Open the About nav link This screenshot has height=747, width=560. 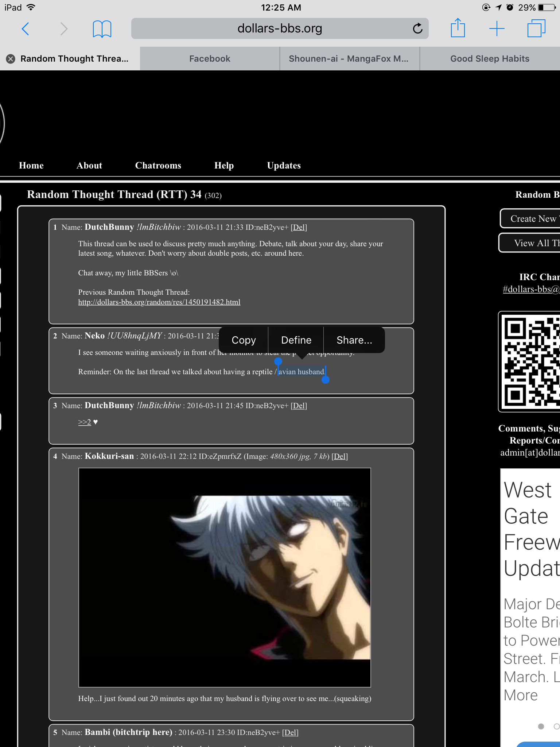tap(89, 166)
